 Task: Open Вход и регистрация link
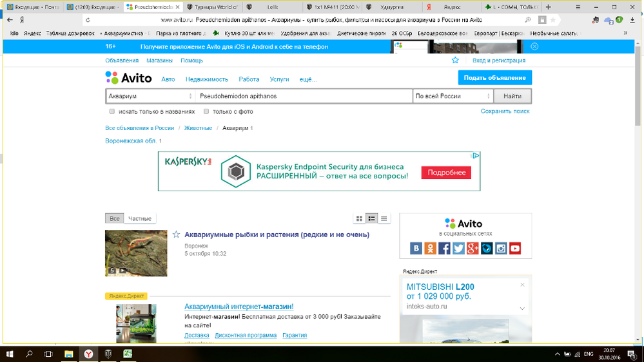[499, 61]
